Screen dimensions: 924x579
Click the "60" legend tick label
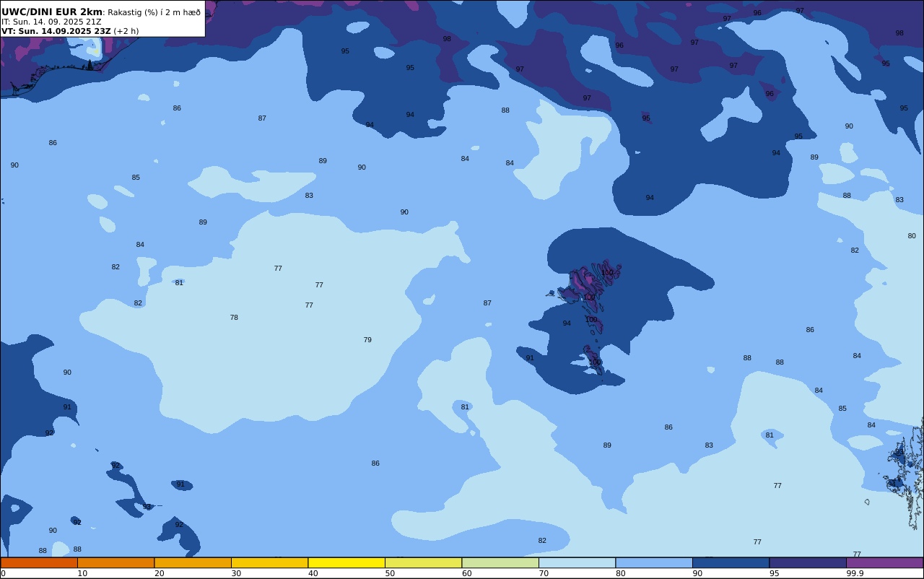click(x=467, y=573)
